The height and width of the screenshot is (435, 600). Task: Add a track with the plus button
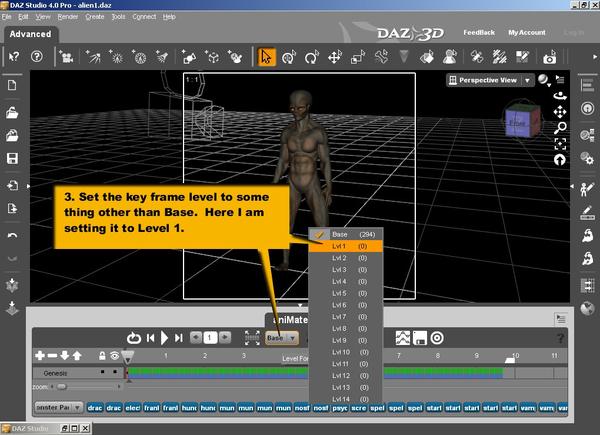click(40, 356)
